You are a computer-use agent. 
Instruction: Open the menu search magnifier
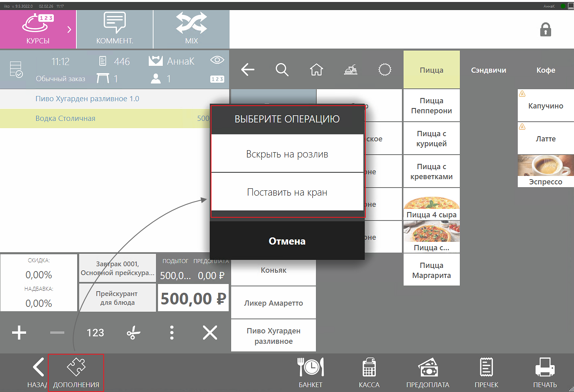click(282, 70)
